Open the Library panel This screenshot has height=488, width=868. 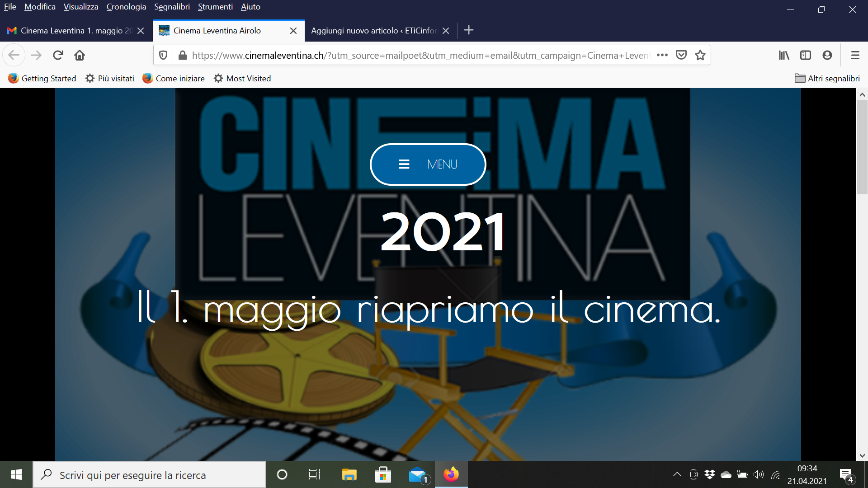point(784,55)
